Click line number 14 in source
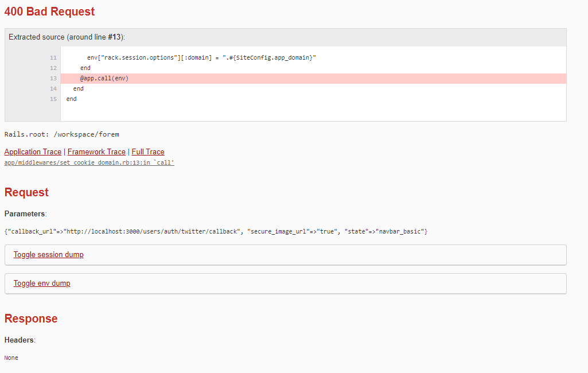The image size is (588, 373). pyautogui.click(x=53, y=88)
